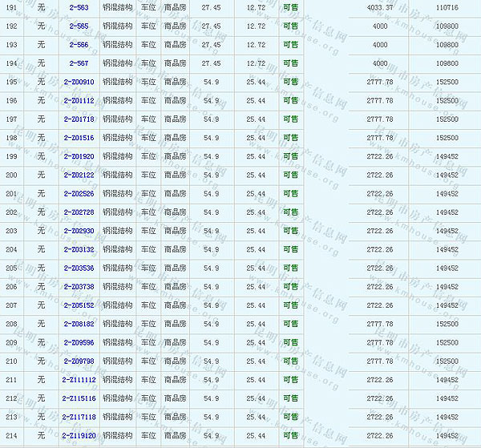
Task: Select the 2-Z03738 link
Action: [x=79, y=287]
